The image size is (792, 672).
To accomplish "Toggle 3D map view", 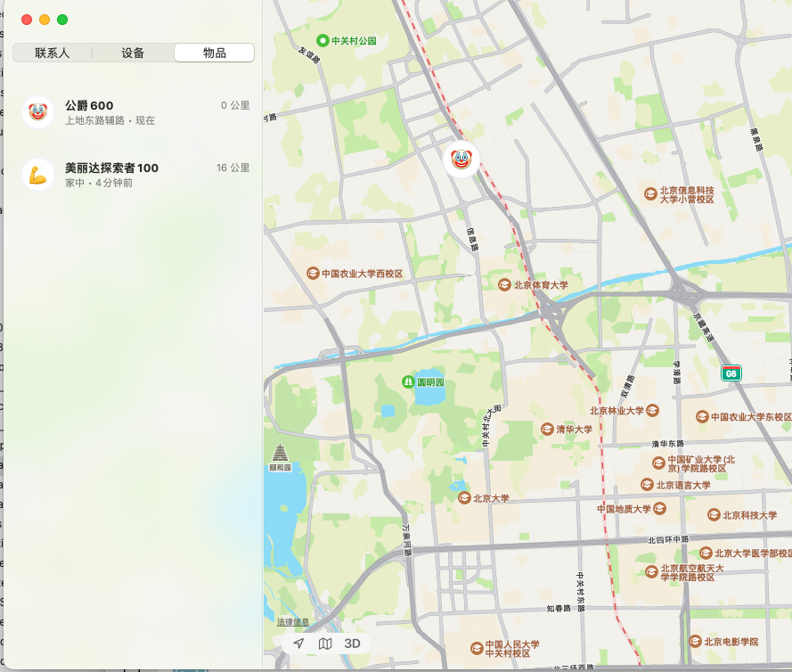I will point(352,643).
